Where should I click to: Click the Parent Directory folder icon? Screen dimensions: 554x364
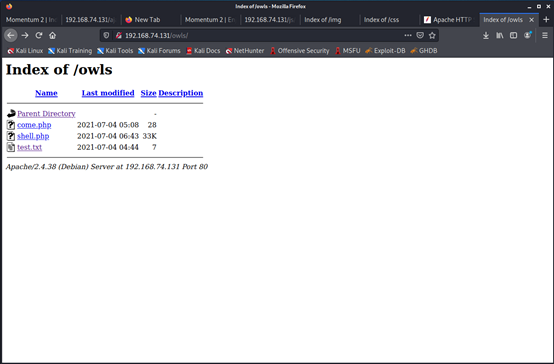(x=11, y=113)
